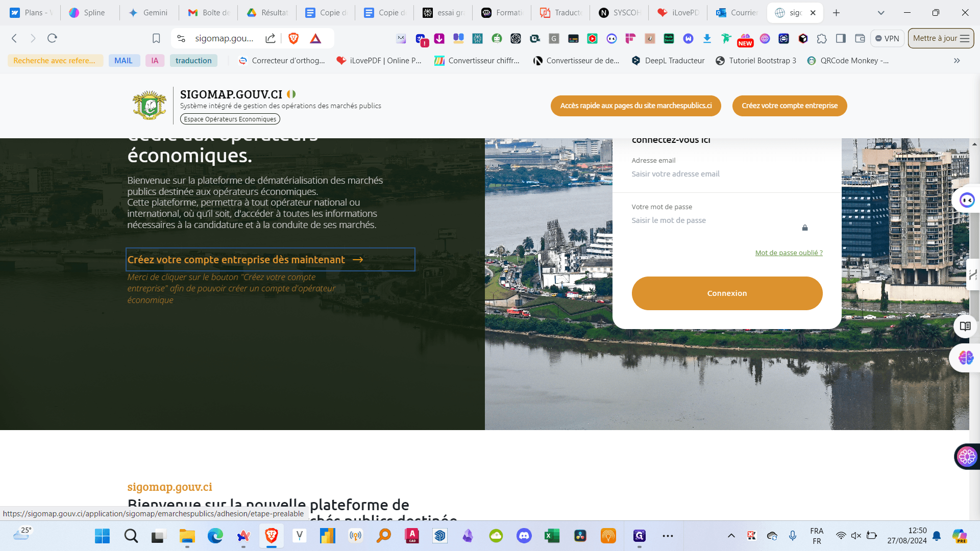The width and height of the screenshot is (980, 551).
Task: Click the Windows Start button
Action: click(103, 536)
